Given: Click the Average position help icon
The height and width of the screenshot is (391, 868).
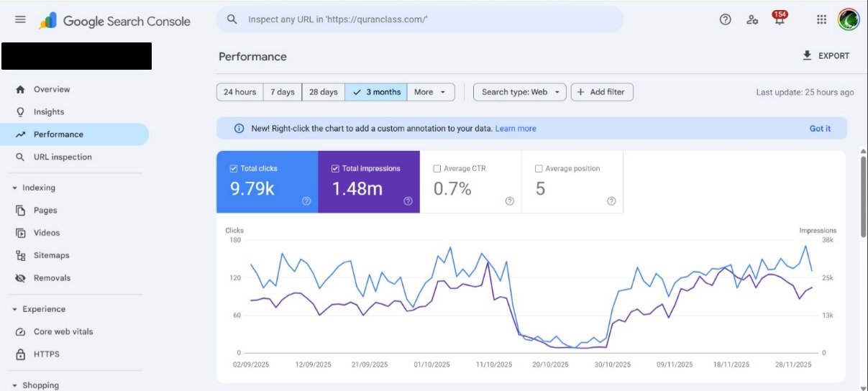Looking at the screenshot, I should point(611,201).
